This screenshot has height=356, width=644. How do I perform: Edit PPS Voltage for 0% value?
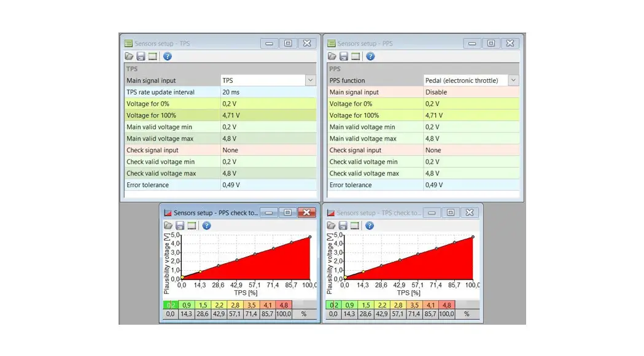(x=471, y=104)
